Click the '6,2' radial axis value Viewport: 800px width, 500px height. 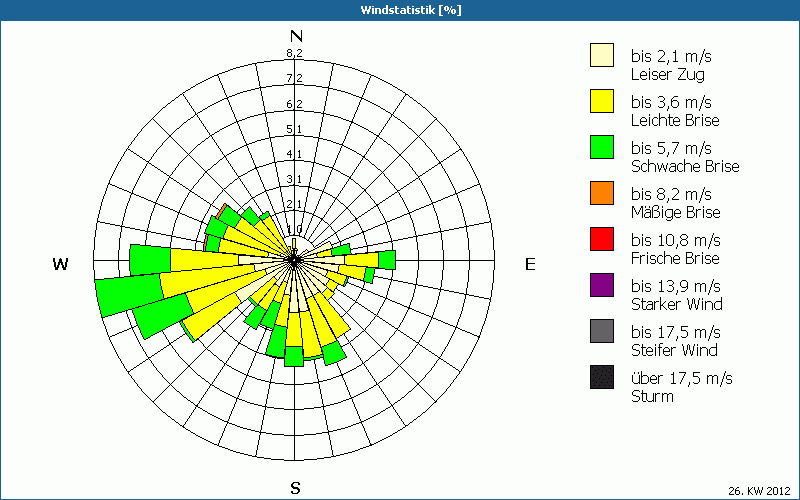coord(294,104)
